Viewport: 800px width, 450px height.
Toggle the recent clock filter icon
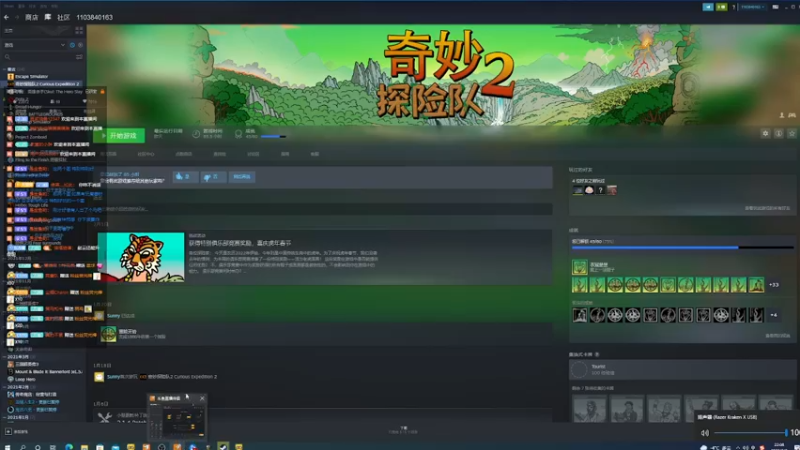point(72,45)
